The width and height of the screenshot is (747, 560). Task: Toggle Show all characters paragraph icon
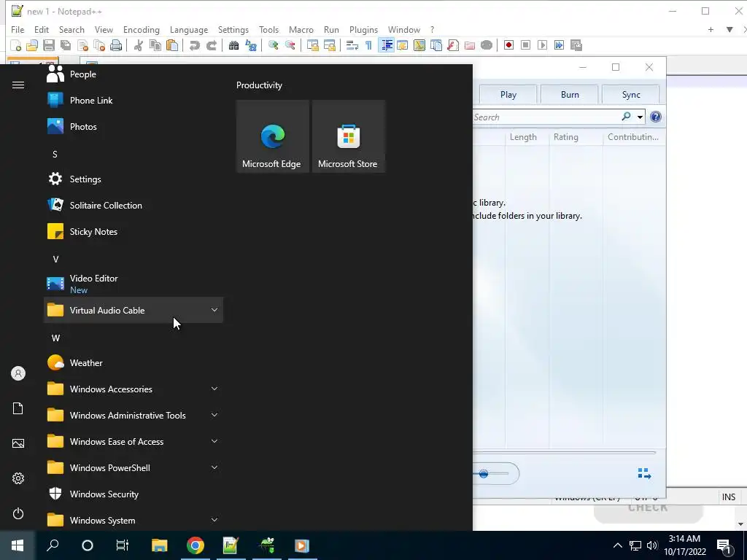368,45
